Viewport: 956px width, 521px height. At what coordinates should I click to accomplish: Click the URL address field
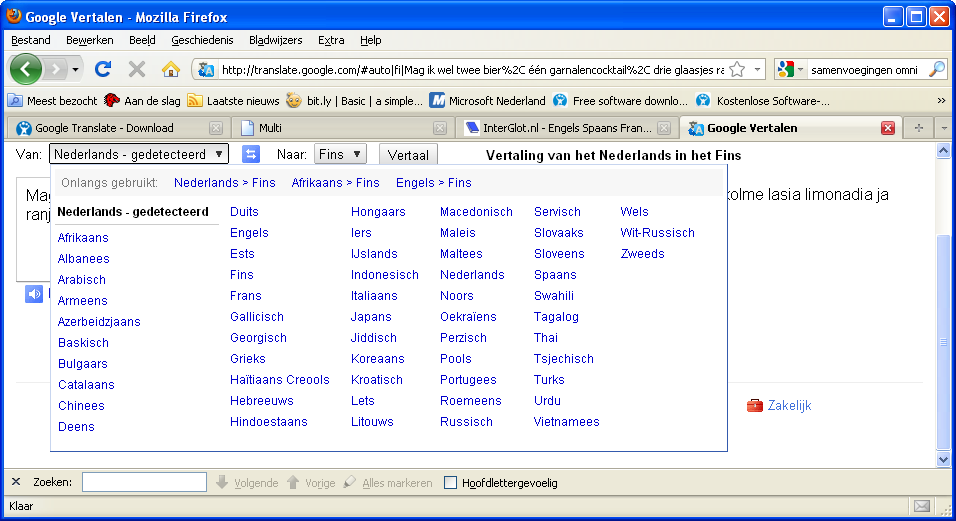tap(473, 70)
